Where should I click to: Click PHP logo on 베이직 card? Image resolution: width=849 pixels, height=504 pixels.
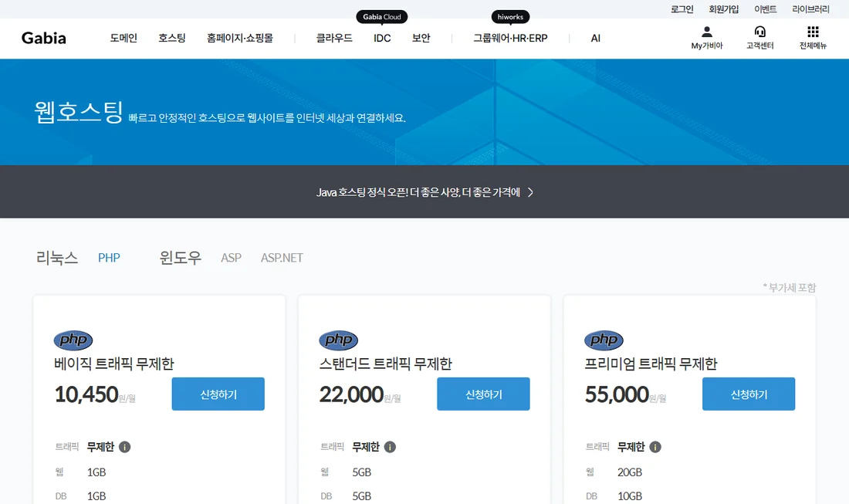coord(73,340)
